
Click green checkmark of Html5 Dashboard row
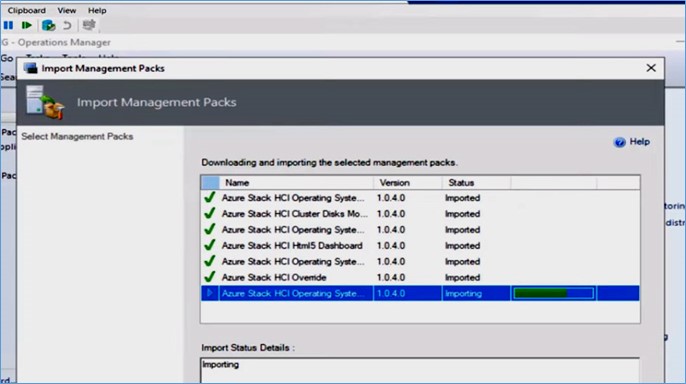(x=210, y=245)
